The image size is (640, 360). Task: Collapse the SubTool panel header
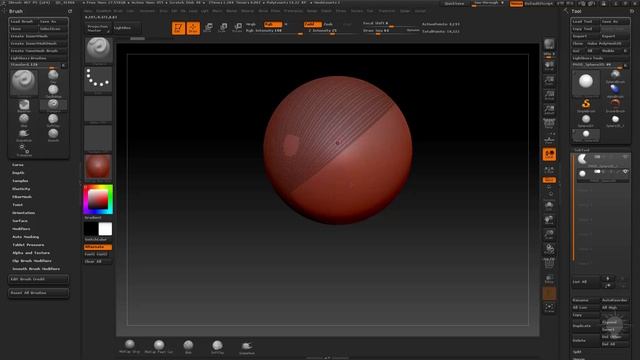(582, 150)
